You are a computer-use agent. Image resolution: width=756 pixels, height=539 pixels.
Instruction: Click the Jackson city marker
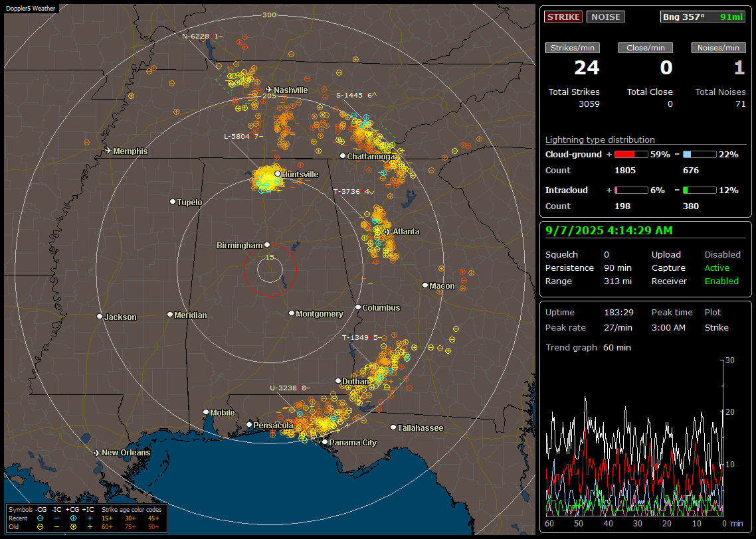click(100, 317)
